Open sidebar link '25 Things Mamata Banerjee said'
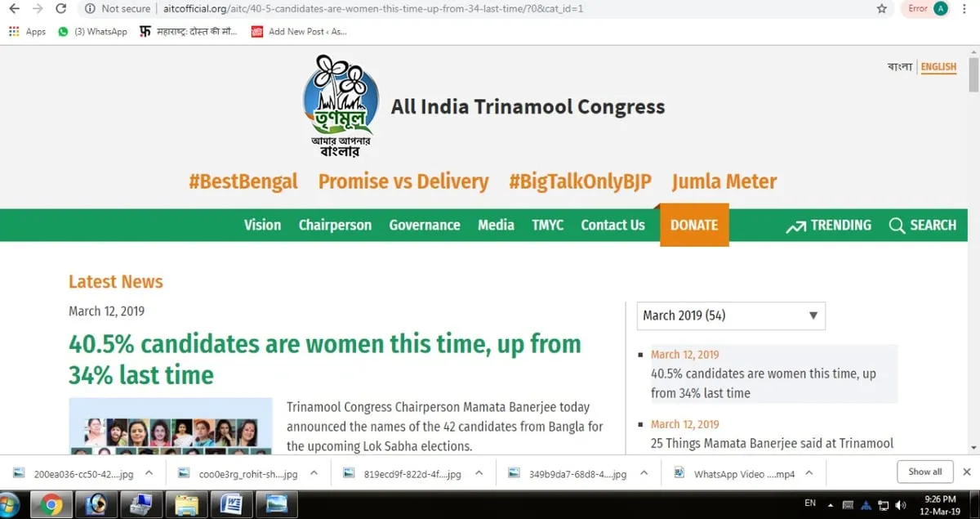Viewport: 980px width, 519px height. (x=773, y=443)
